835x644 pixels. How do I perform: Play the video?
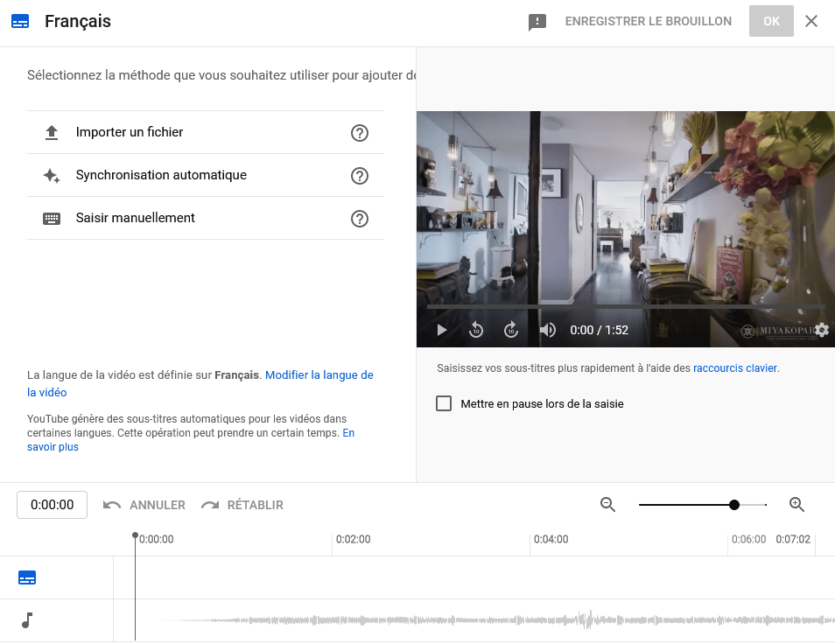[441, 330]
